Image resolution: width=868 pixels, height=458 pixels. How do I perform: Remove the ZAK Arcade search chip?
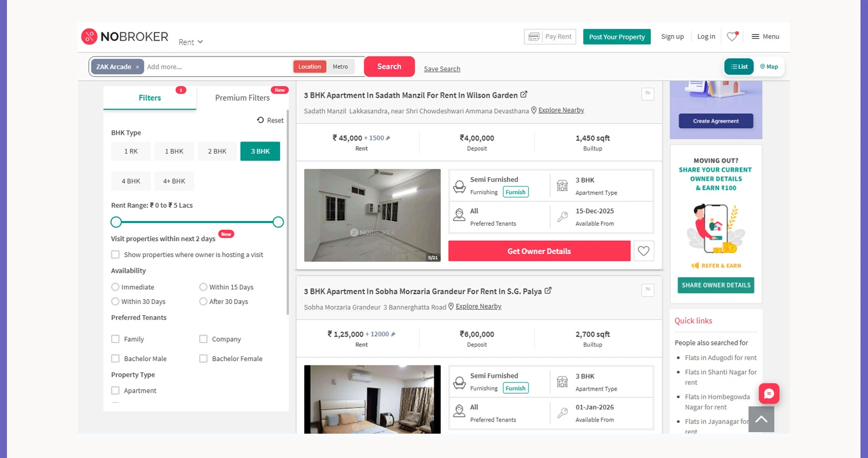point(137,66)
